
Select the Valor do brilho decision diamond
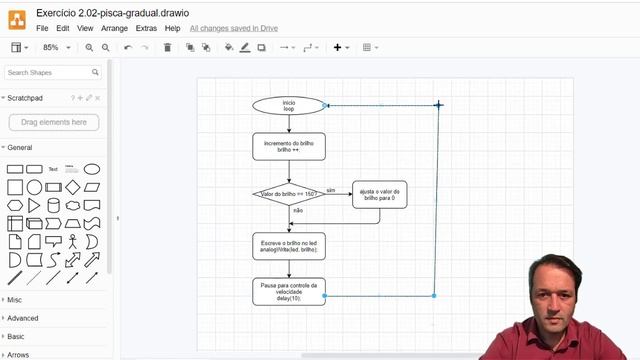289,194
